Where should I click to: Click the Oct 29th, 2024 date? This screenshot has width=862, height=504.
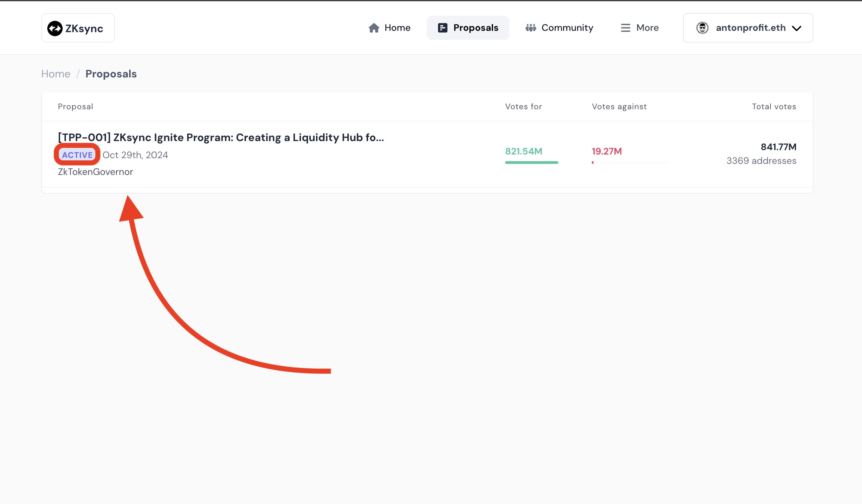[135, 155]
